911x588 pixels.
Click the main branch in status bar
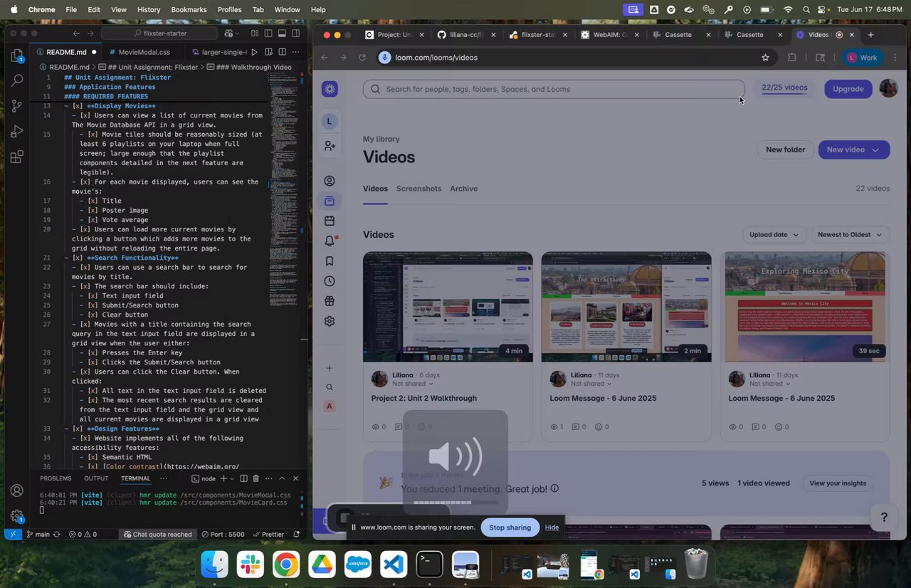[38, 534]
